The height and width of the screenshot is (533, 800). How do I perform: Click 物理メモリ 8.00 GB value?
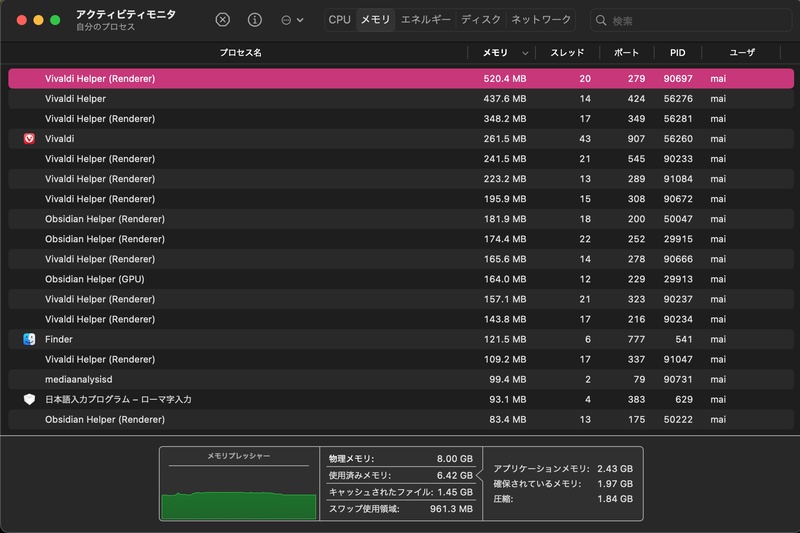click(455, 459)
